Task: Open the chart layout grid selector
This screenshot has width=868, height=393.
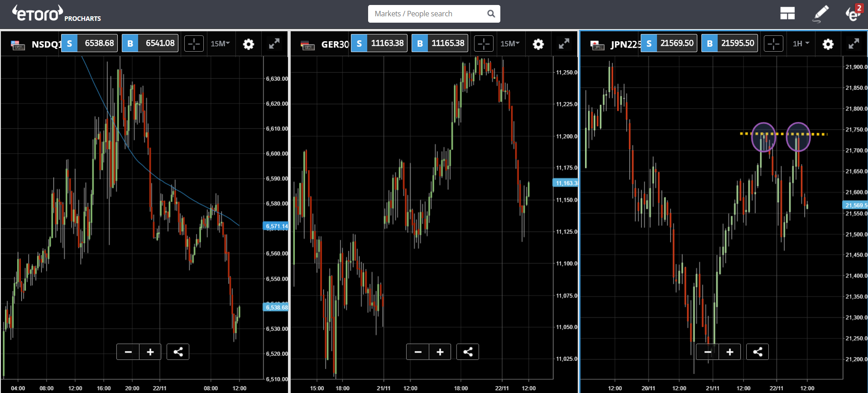Action: [x=787, y=14]
